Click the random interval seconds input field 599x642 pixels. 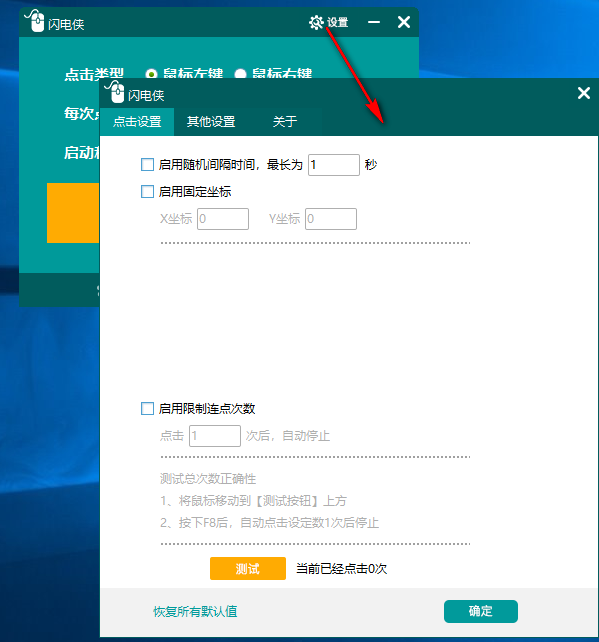pos(334,165)
